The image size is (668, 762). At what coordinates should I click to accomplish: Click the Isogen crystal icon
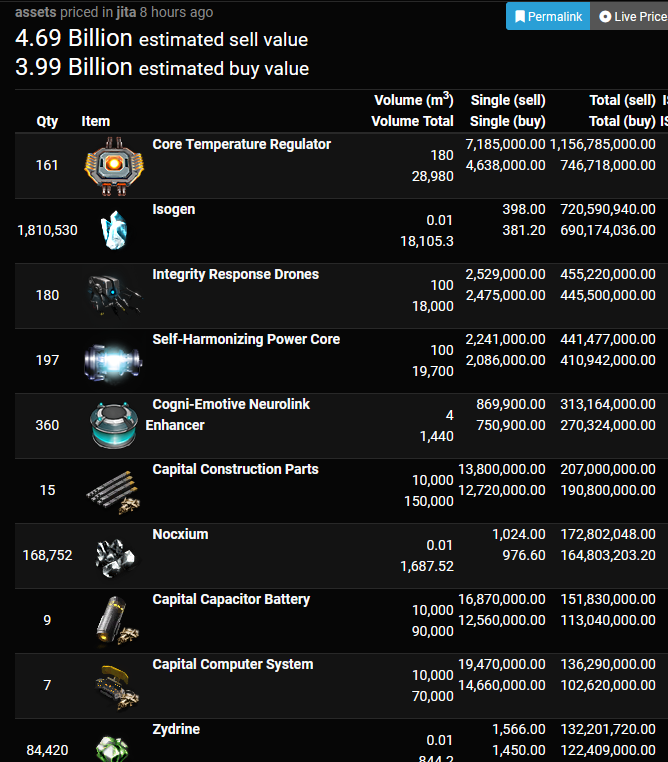tap(114, 230)
